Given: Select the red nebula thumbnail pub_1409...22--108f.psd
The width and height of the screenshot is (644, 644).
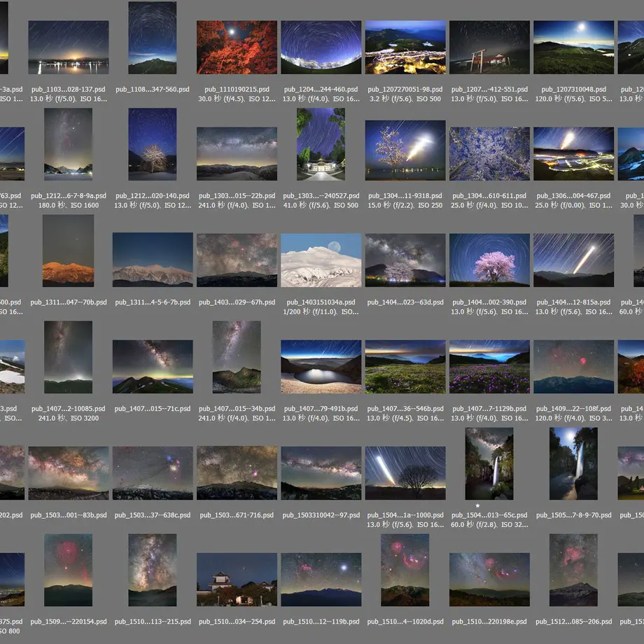Looking at the screenshot, I should pos(574,366).
